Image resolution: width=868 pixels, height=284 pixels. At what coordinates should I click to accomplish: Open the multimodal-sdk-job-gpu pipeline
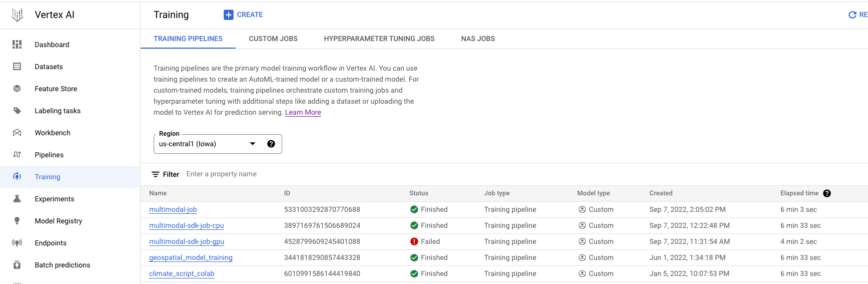click(187, 241)
